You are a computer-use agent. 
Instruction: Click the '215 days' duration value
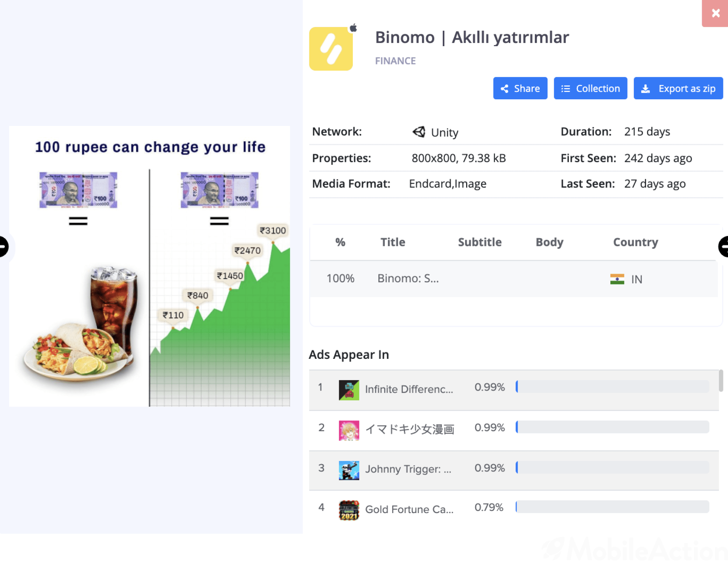tap(647, 132)
